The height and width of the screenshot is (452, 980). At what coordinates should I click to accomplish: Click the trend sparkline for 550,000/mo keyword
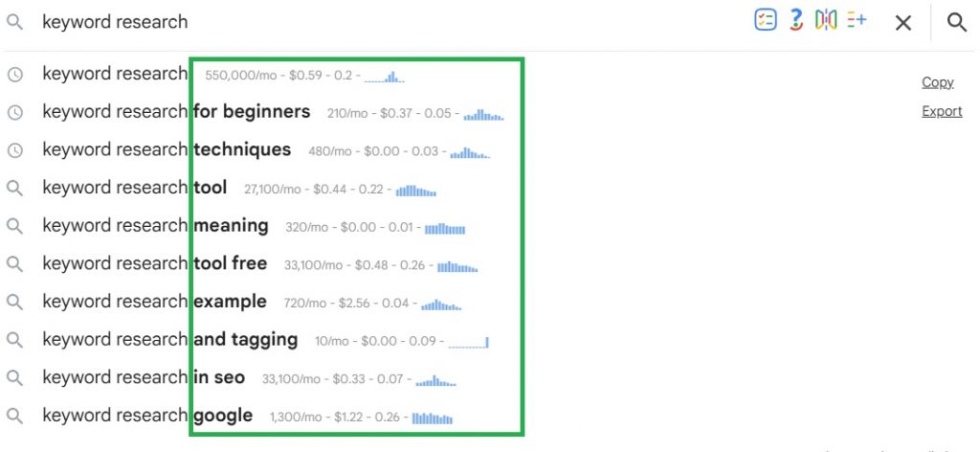[385, 77]
